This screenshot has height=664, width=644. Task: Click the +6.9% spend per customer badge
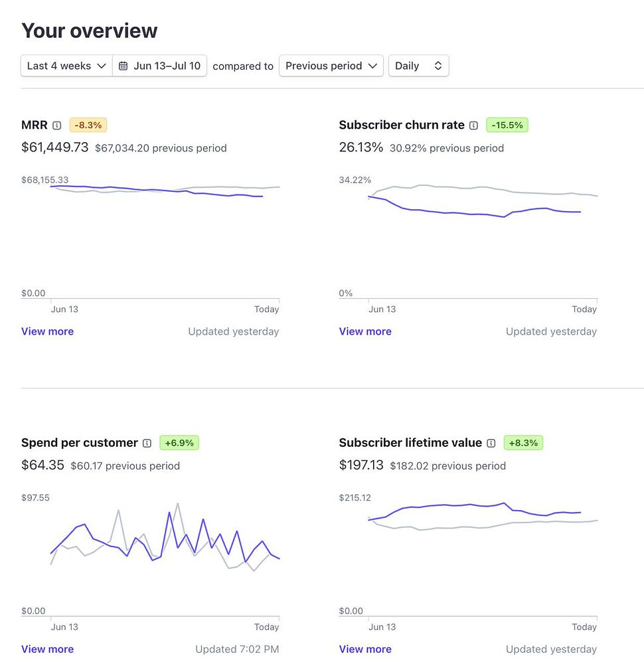pos(179,442)
